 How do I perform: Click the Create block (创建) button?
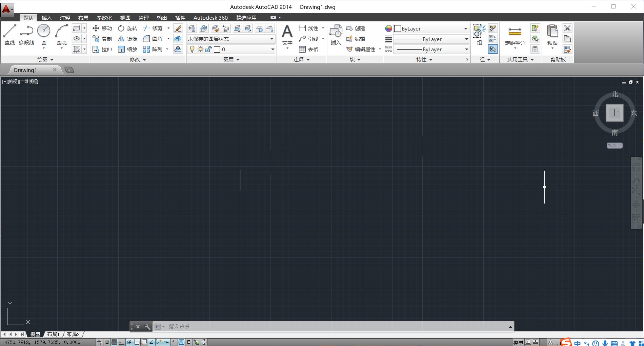click(x=356, y=28)
